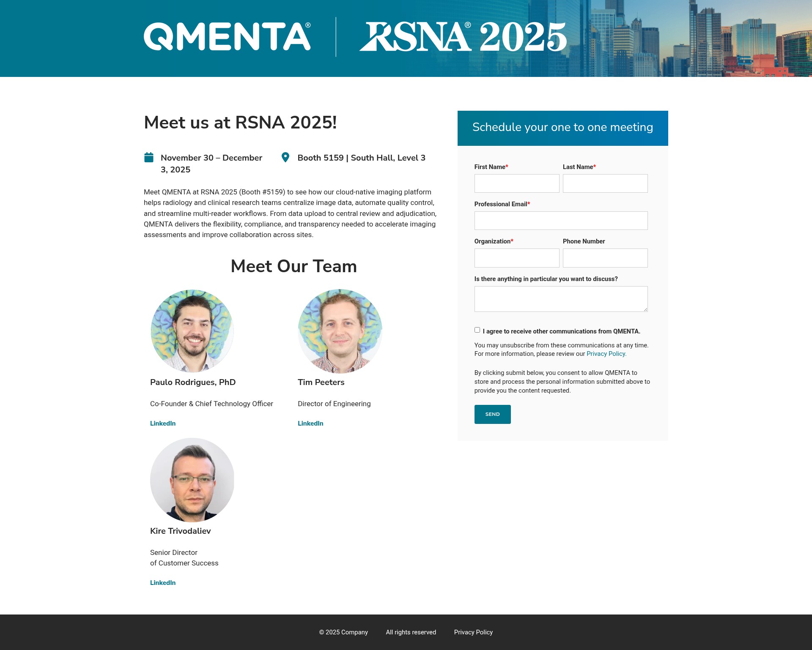
Task: Click the name "Tim Peeters"
Action: pos(321,382)
